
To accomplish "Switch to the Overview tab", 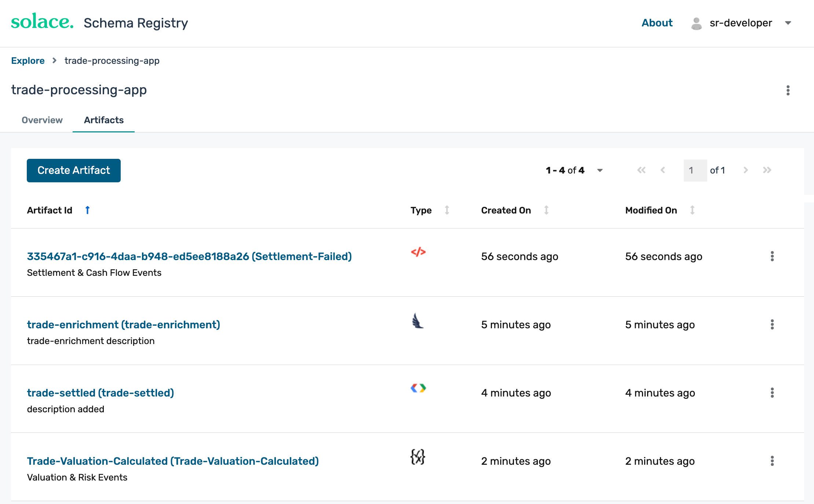I will tap(42, 120).
